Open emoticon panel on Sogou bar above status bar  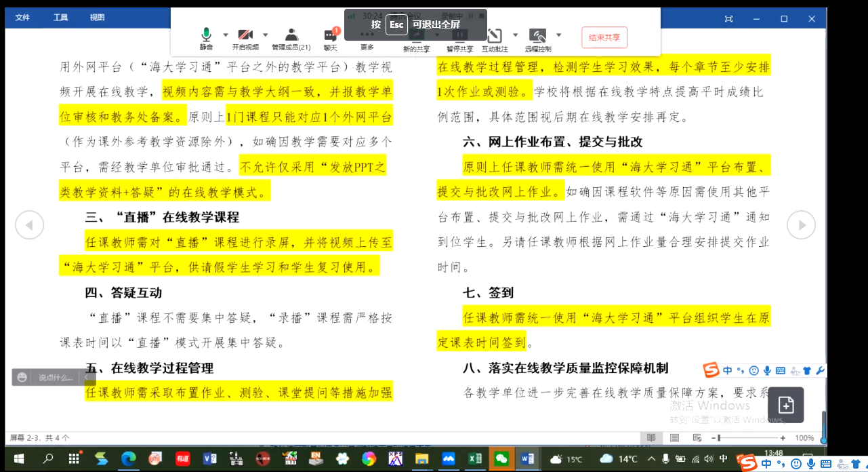(x=753, y=370)
